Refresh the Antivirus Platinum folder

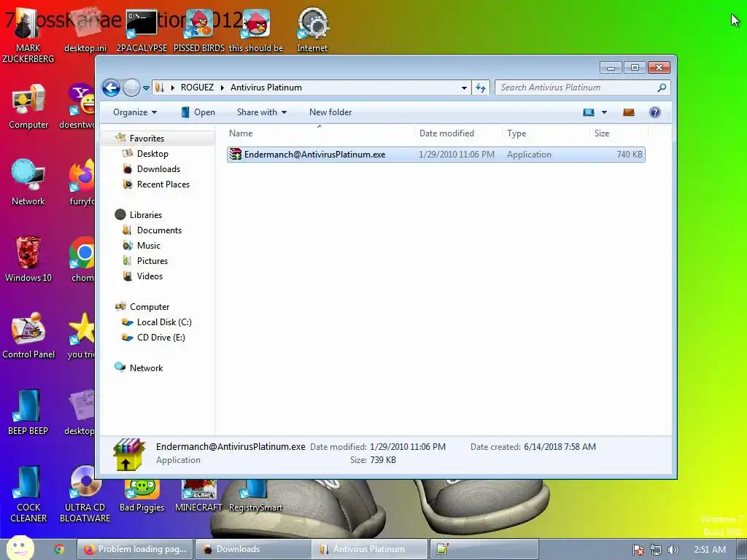point(481,88)
